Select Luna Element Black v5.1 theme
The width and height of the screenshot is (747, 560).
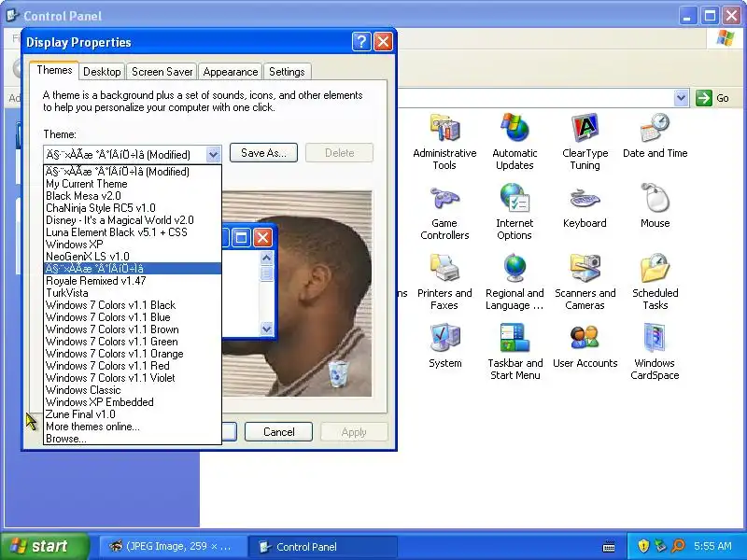[x=133, y=232]
